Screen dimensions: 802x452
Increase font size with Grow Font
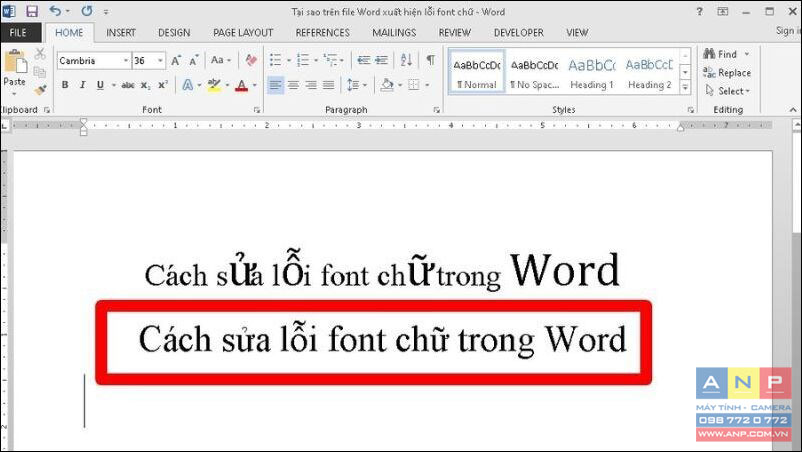[x=176, y=60]
